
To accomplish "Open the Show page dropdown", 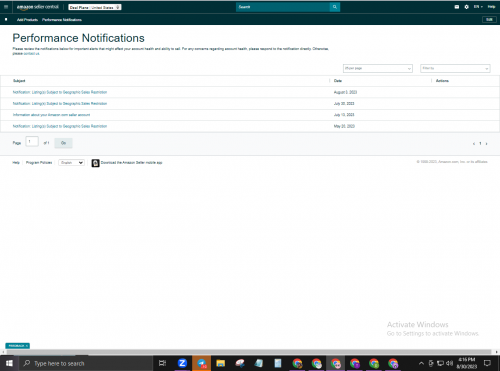I will click(378, 68).
